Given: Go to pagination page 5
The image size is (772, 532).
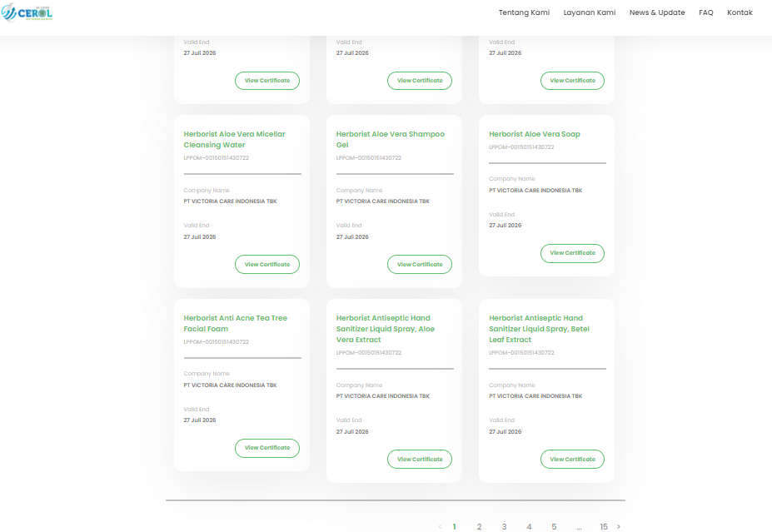Looking at the screenshot, I should tap(554, 526).
